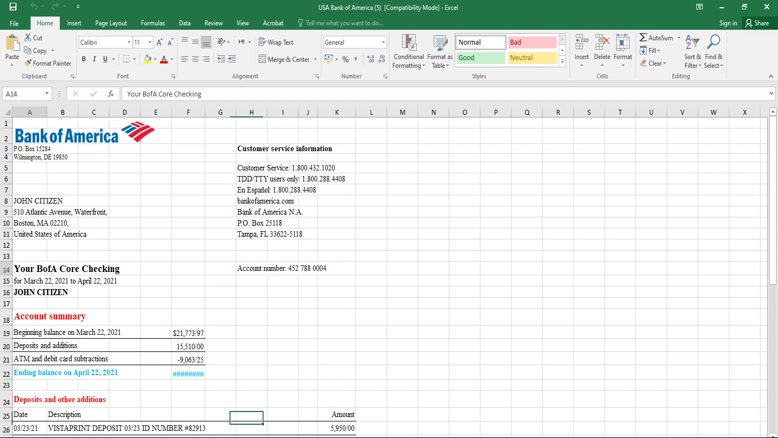
Task: Align text to the right
Action: tap(206, 59)
